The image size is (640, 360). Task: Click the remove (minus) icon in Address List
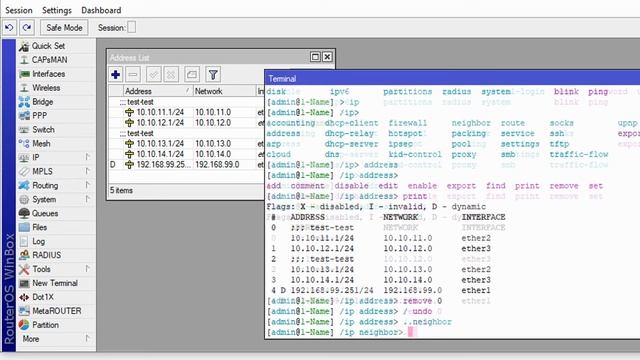coord(133,75)
